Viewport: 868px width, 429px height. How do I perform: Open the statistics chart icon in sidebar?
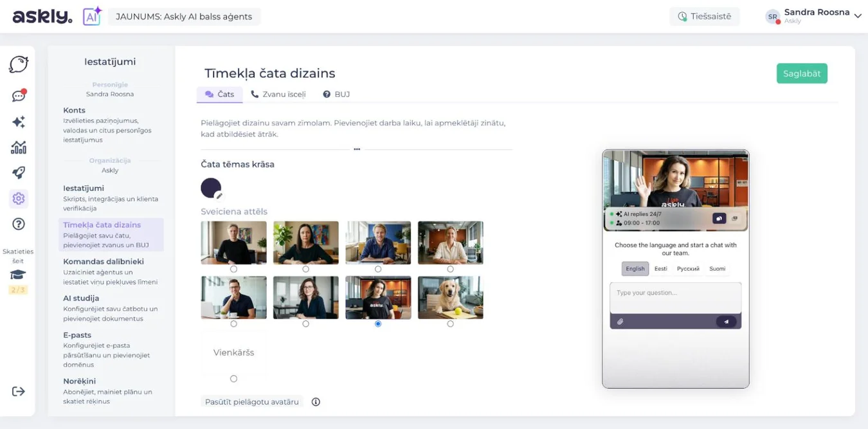[x=19, y=147]
